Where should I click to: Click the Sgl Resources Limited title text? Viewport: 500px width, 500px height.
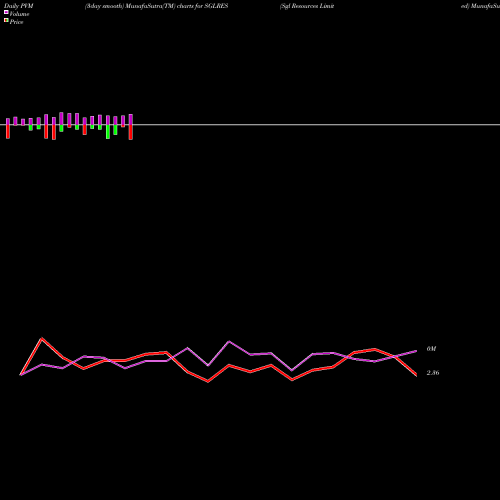pyautogui.click(x=307, y=6)
